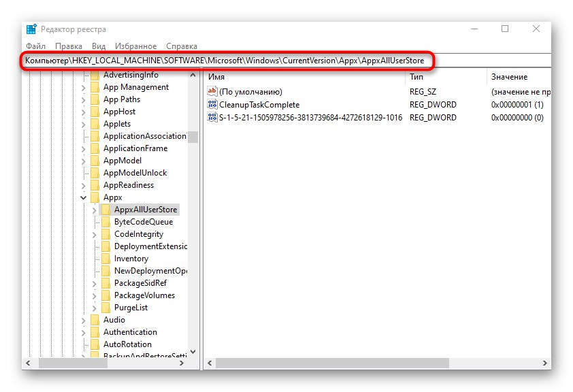The image size is (573, 392).
Task: Click the Appx folder icon
Action: [x=95, y=197]
